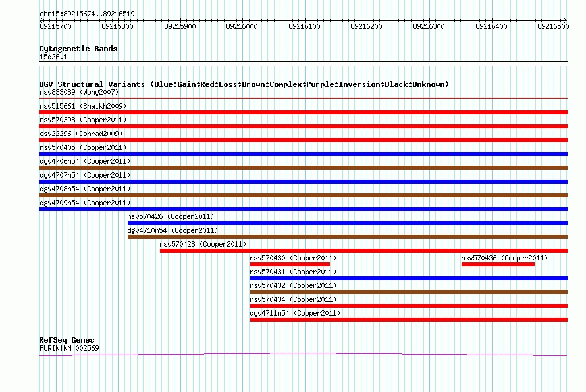Viewport: 586px width, 392px height.
Task: Click the nsv570428 red loss bar
Action: click(x=363, y=251)
